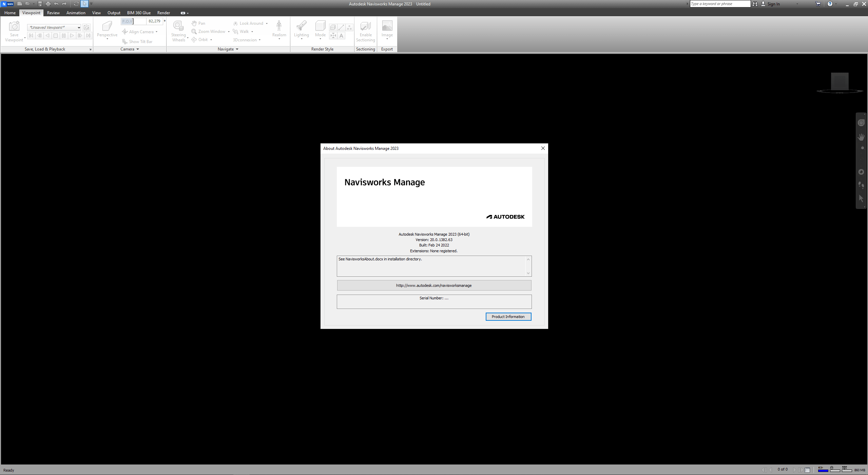The width and height of the screenshot is (868, 475).
Task: Print using the printer icon in title bar
Action: (48, 4)
